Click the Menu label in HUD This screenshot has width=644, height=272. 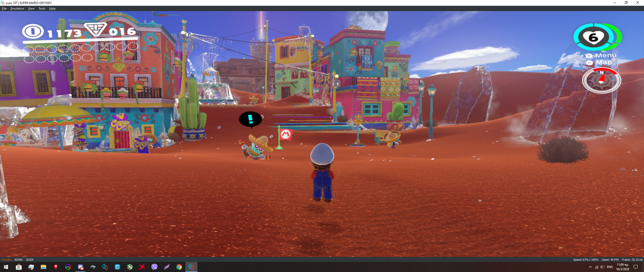pos(605,55)
